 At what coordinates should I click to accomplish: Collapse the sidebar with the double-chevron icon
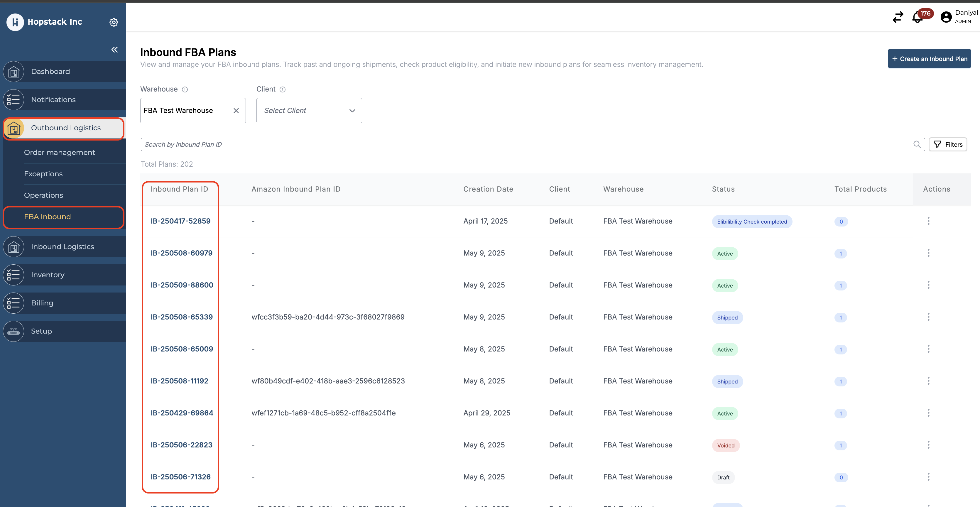tap(114, 50)
